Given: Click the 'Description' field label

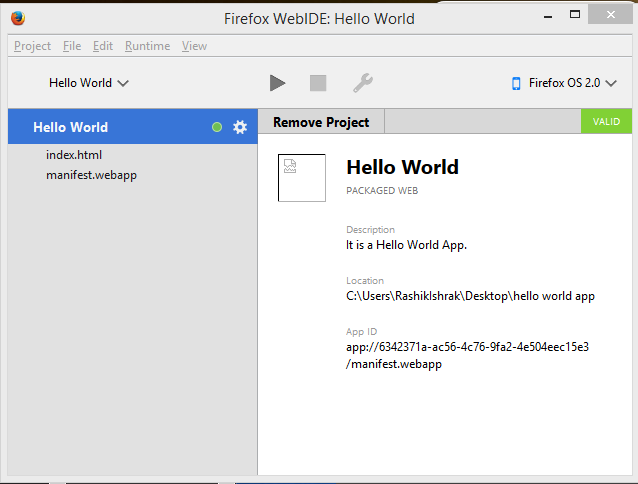Looking at the screenshot, I should [x=370, y=230].
